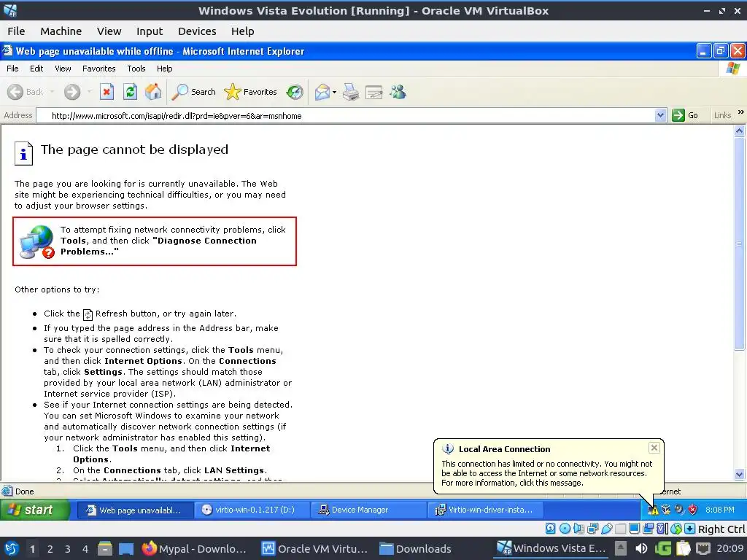Open Internet Explorer File menu
The height and width of the screenshot is (560, 747).
pyautogui.click(x=12, y=69)
